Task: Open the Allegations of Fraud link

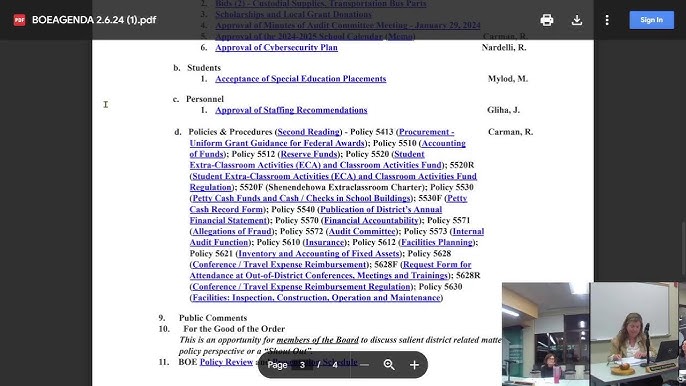Action: (232, 231)
